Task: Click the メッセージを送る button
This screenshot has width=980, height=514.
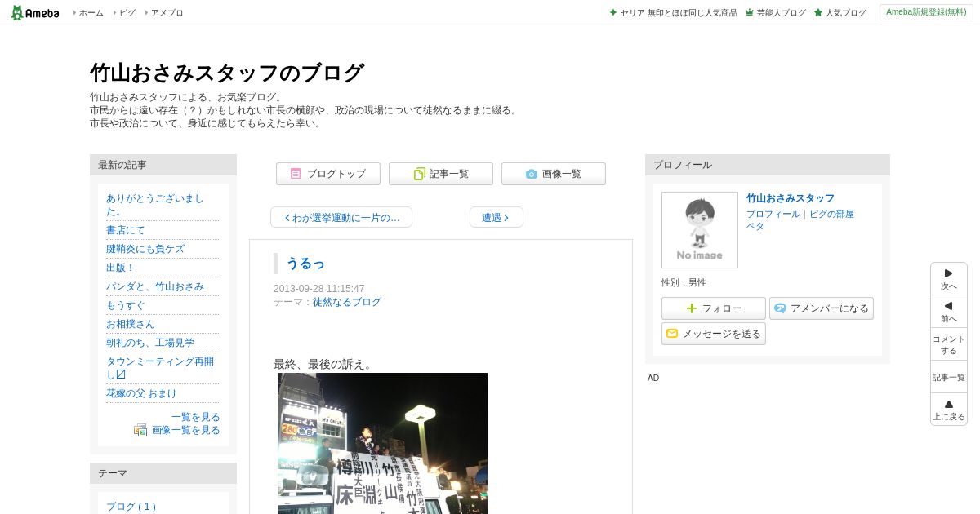Action: point(714,334)
